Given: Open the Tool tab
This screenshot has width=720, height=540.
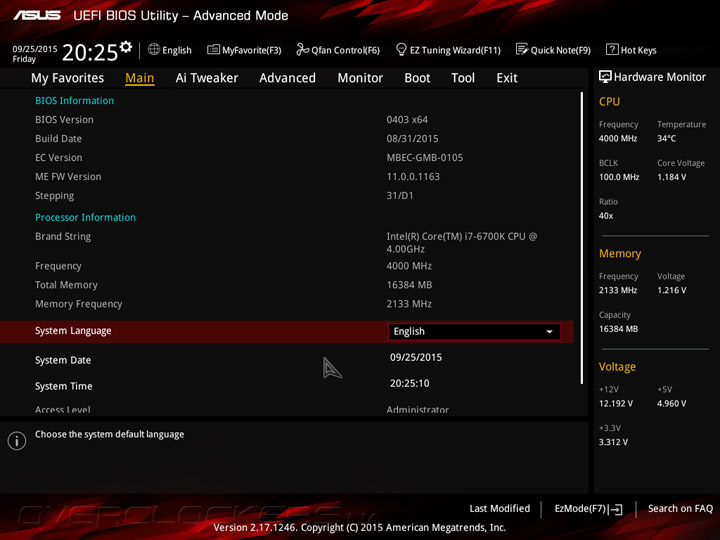Looking at the screenshot, I should (463, 78).
